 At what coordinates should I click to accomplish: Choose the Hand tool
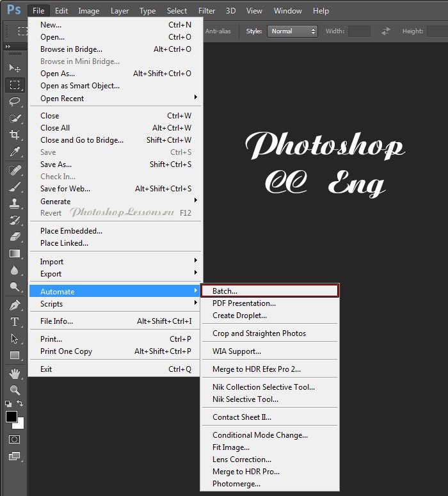pyautogui.click(x=14, y=373)
